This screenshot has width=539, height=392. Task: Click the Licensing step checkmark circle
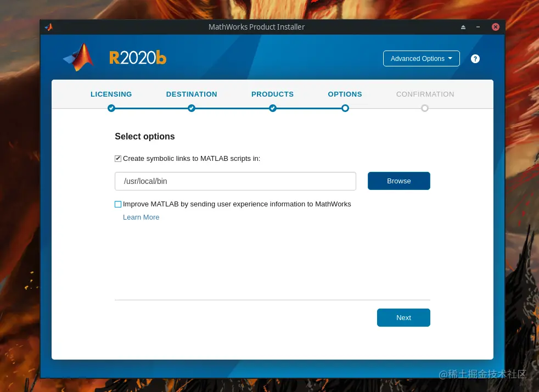pyautogui.click(x=111, y=108)
